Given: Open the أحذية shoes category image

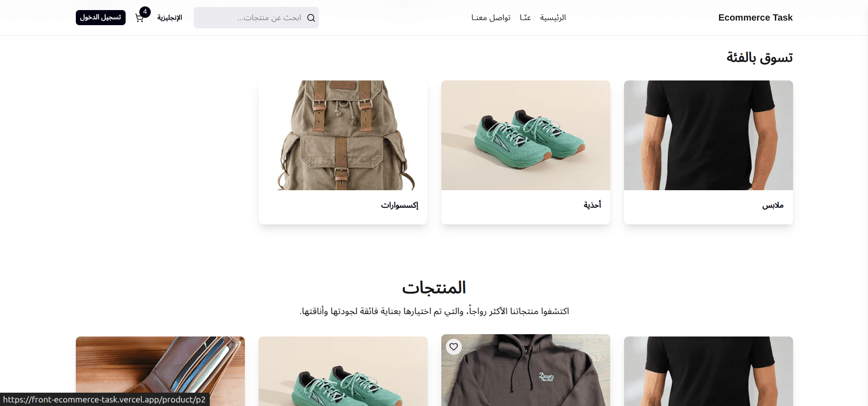Looking at the screenshot, I should pyautogui.click(x=526, y=135).
